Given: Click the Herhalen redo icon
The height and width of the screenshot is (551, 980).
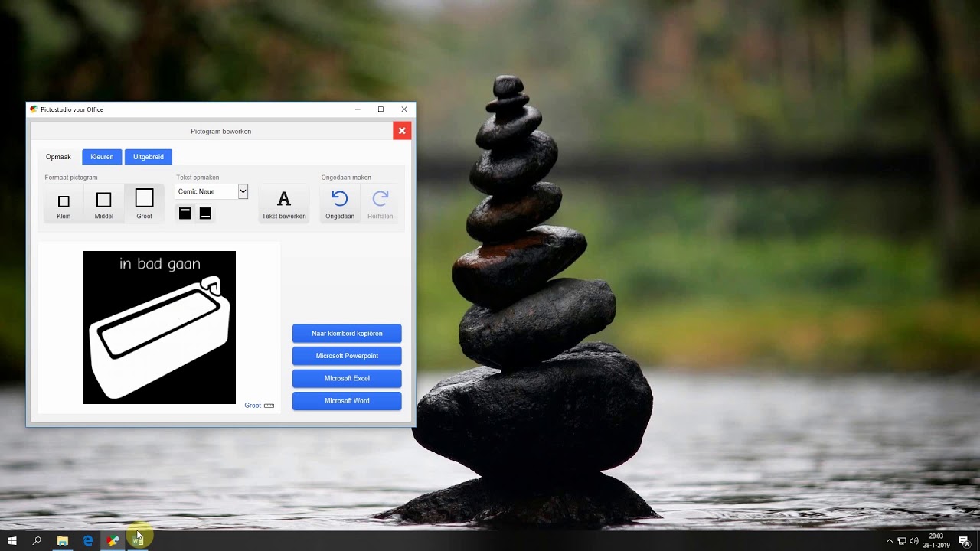Looking at the screenshot, I should pos(380,199).
